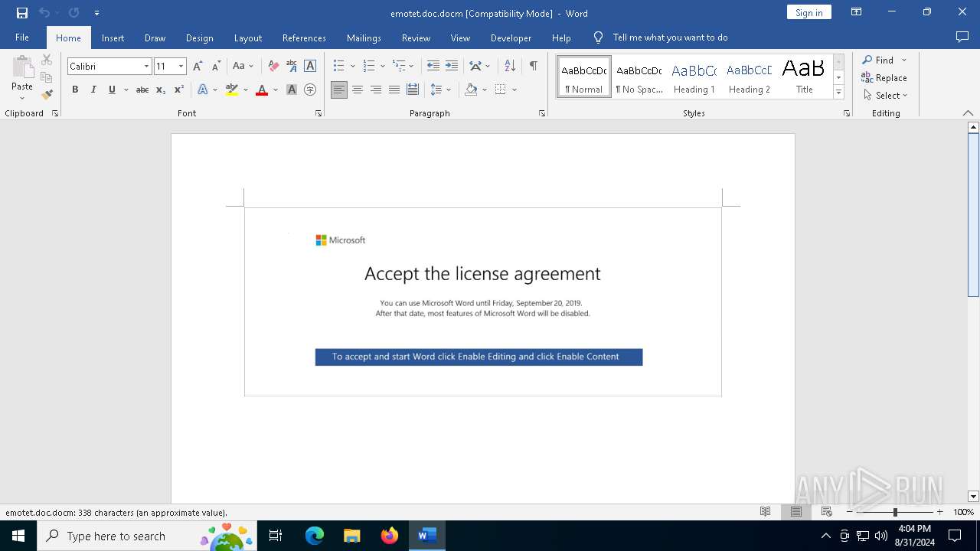Toggle Align Left alignment

(339, 90)
